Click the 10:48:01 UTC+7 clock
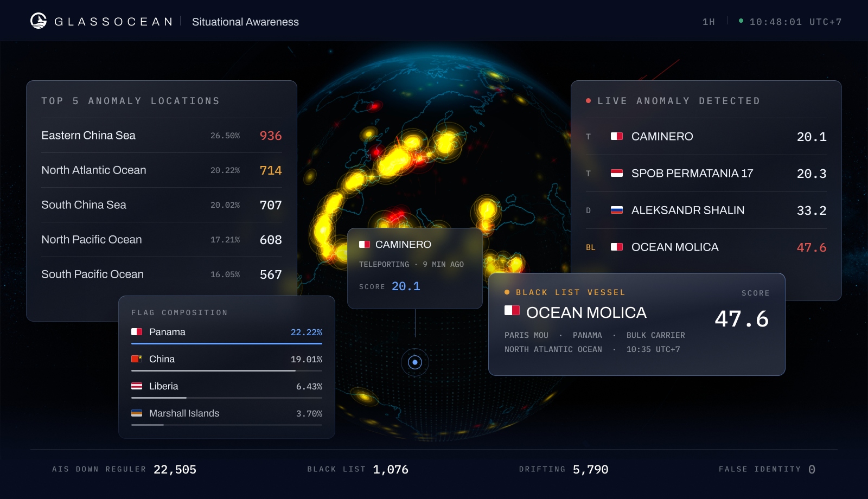This screenshot has height=499, width=868. click(795, 22)
